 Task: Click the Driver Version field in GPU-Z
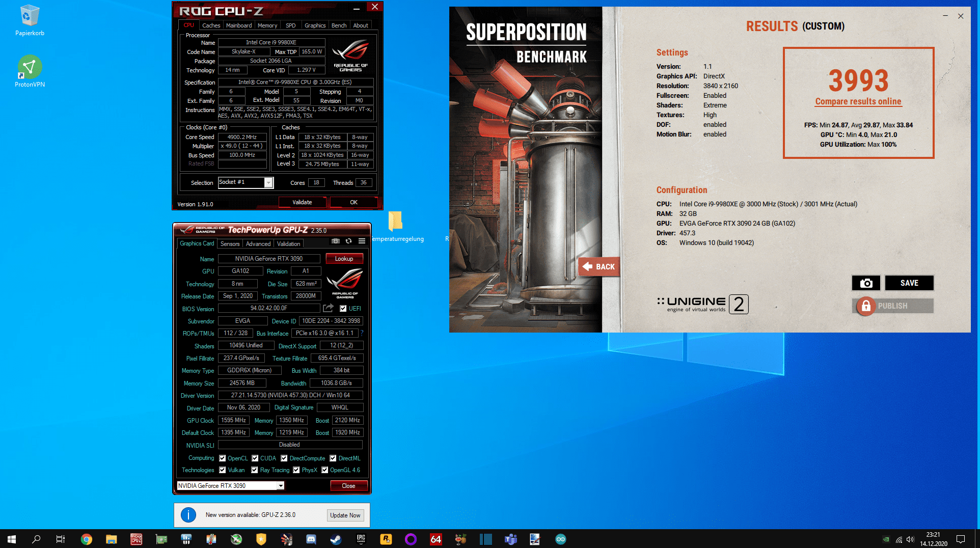coord(290,395)
